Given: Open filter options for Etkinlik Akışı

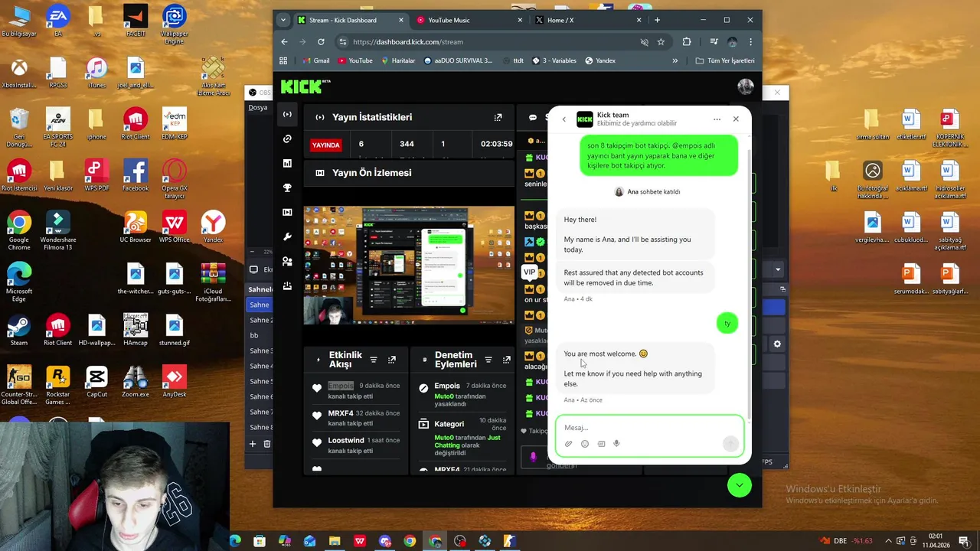Looking at the screenshot, I should 374,360.
